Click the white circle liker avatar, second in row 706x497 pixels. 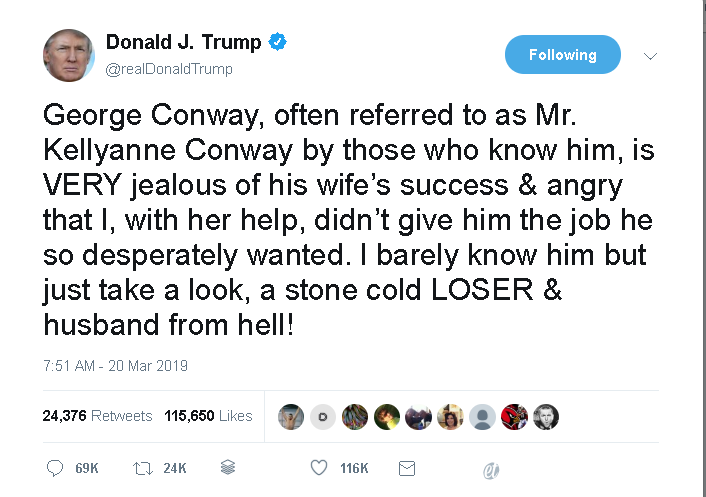tap(323, 417)
